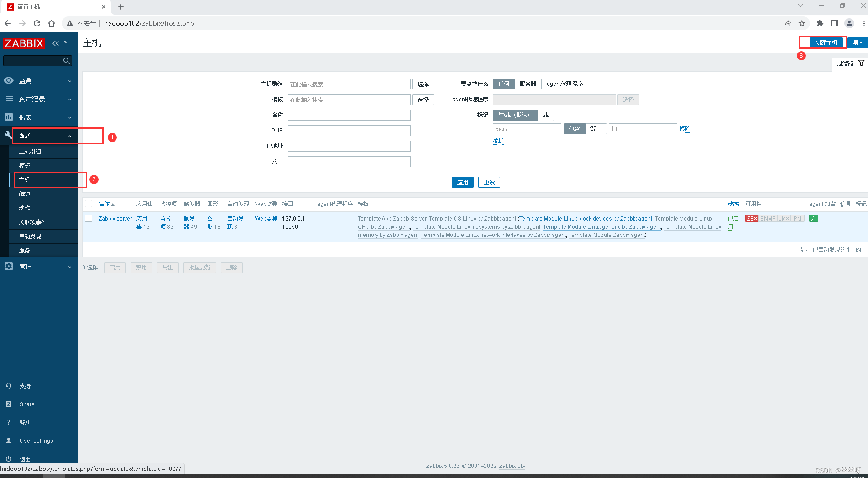The image size is (868, 478).
Task: Click the Zabbix logo
Action: (x=24, y=43)
